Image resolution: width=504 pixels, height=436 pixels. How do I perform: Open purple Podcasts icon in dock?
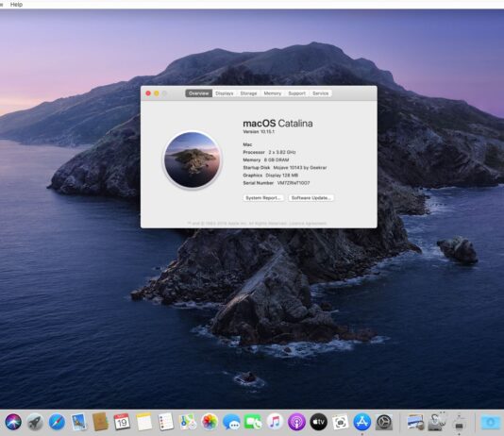[296, 422]
